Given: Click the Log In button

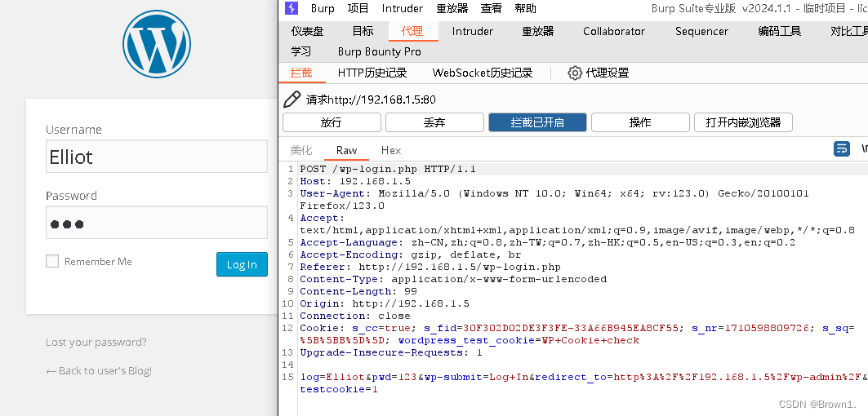Looking at the screenshot, I should [x=242, y=264].
